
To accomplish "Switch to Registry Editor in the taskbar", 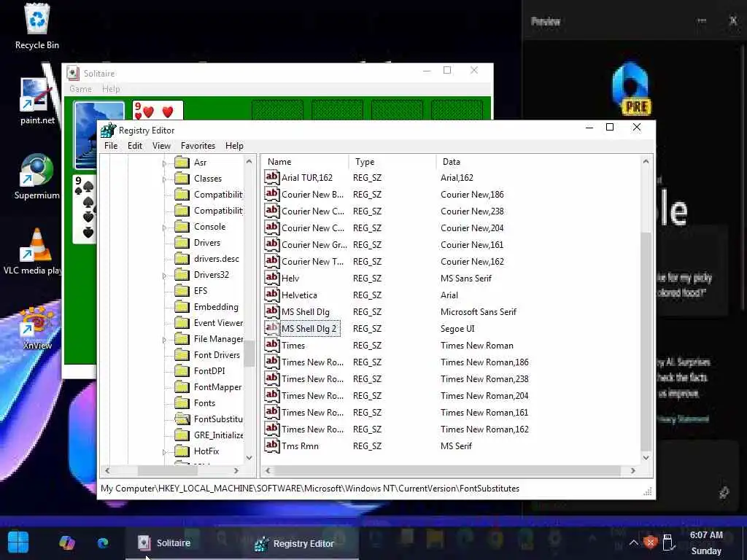I will (x=295, y=543).
